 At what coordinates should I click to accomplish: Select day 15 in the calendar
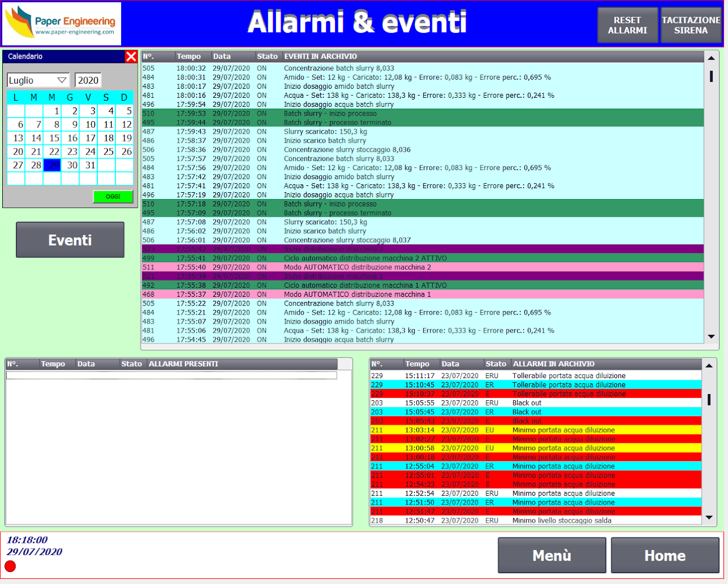(x=52, y=138)
